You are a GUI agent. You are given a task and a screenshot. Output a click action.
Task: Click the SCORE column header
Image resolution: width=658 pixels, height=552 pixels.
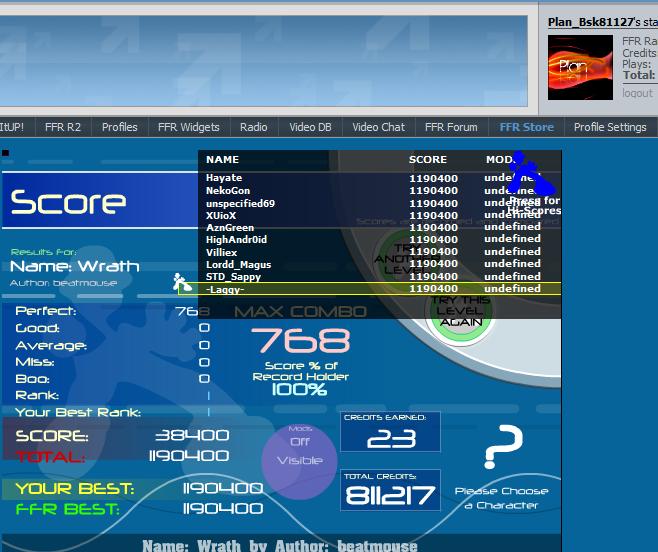click(428, 160)
